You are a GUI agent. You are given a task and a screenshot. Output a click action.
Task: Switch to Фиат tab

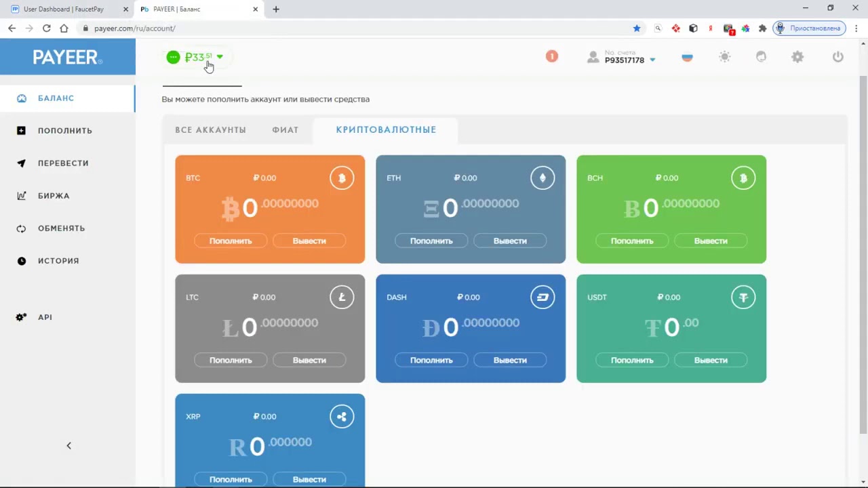(x=285, y=129)
